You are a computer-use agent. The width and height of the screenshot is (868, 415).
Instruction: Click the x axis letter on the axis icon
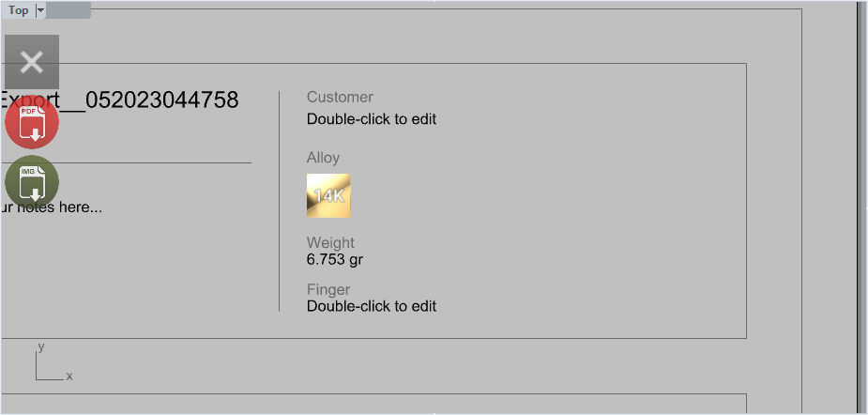[69, 377]
